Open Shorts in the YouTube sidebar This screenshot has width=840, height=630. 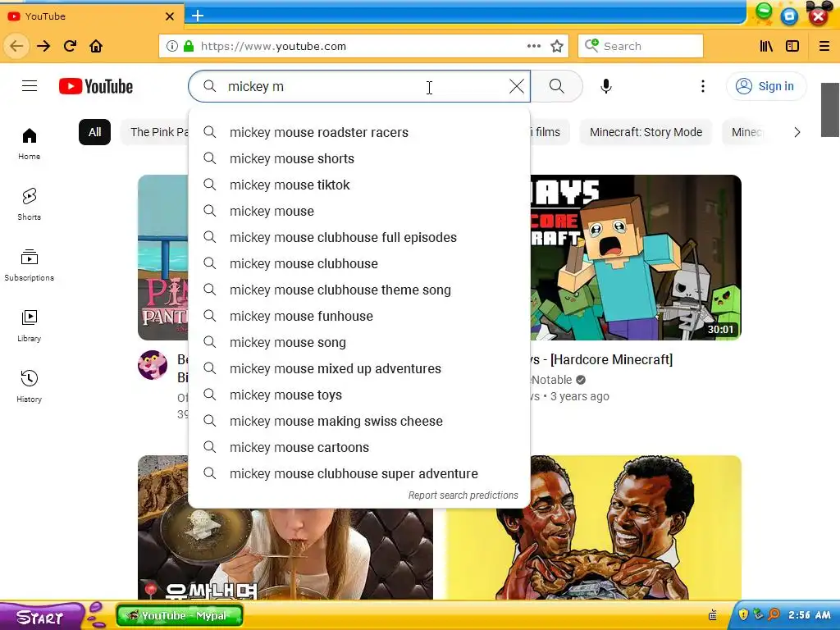[x=30, y=204]
